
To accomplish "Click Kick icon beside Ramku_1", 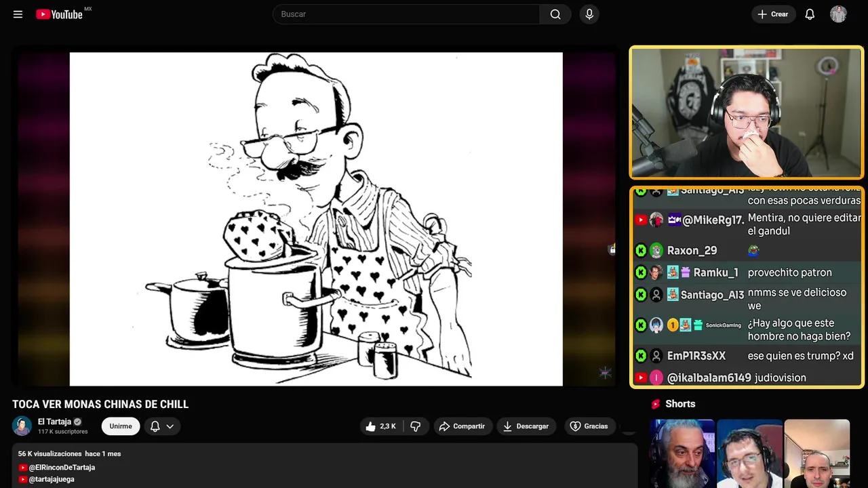I will pyautogui.click(x=641, y=272).
